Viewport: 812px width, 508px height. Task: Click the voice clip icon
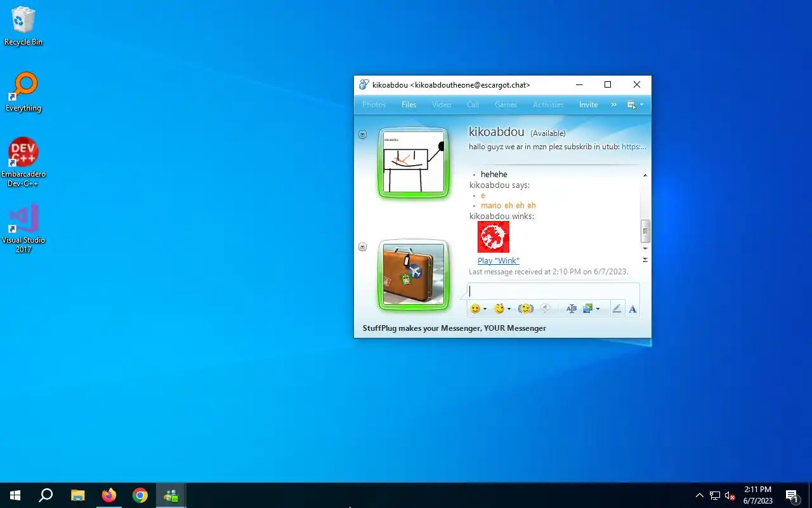[545, 309]
